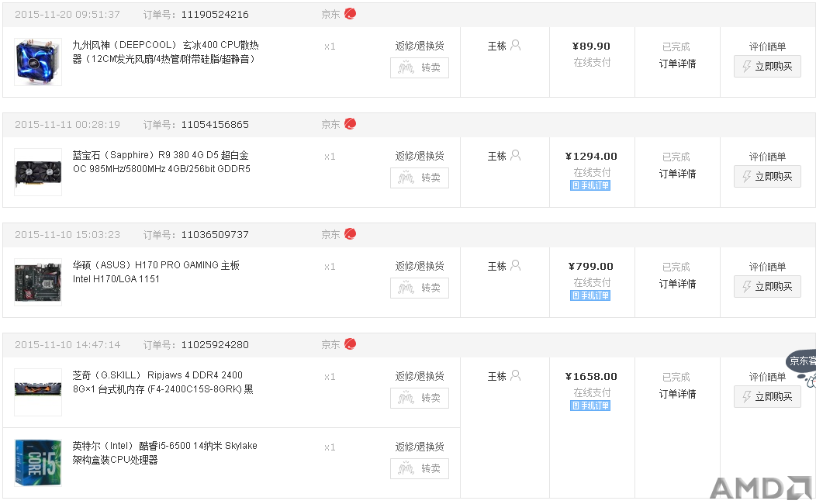Image resolution: width=816 pixels, height=504 pixels.
Task: Click 京东 seller label for order 11190524216
Action: click(330, 15)
